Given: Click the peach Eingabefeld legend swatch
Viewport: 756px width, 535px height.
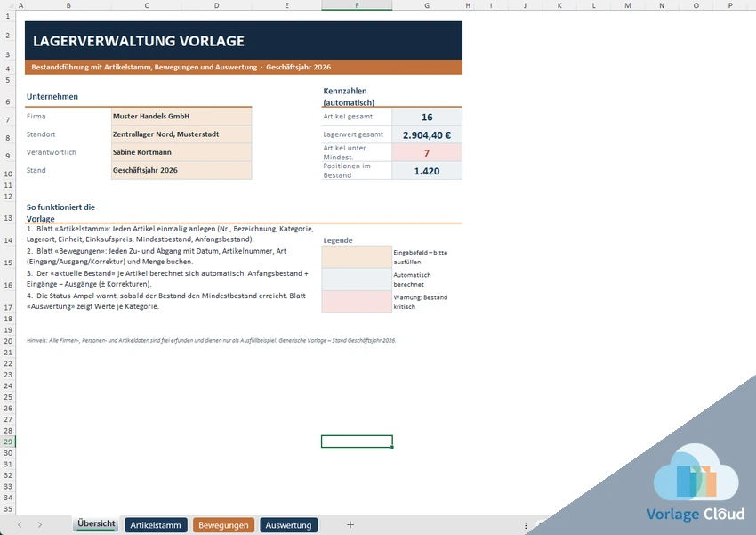Looking at the screenshot, I should click(357, 257).
